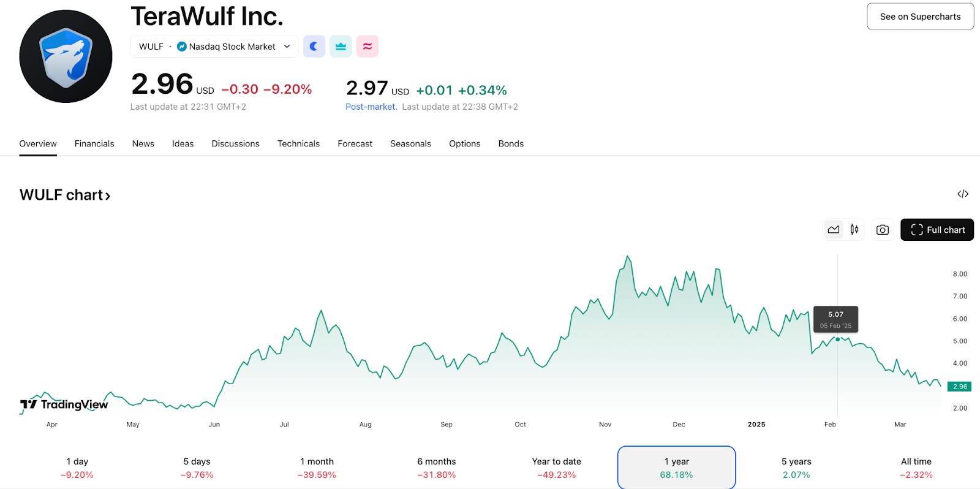Viewport: 980px width, 489px height.
Task: Select the 1 year range
Action: [x=677, y=468]
